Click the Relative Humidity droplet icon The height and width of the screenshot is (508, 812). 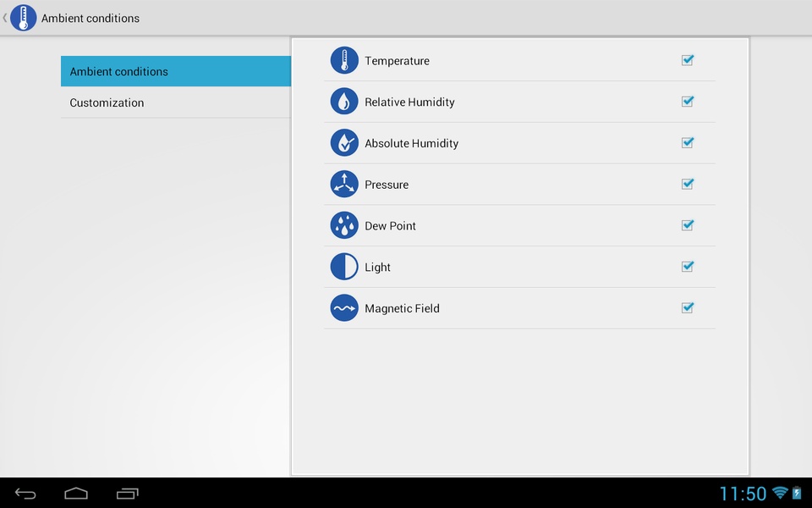tap(344, 101)
